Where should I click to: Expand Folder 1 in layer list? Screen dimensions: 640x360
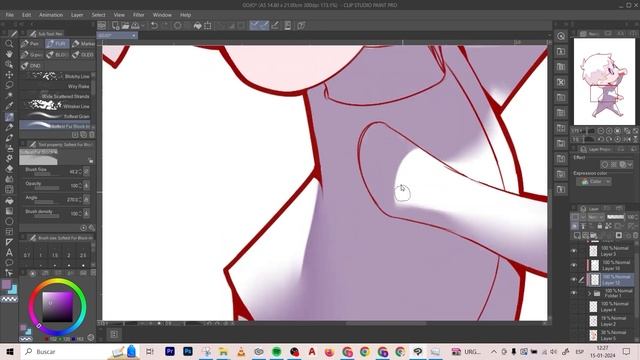point(589,293)
